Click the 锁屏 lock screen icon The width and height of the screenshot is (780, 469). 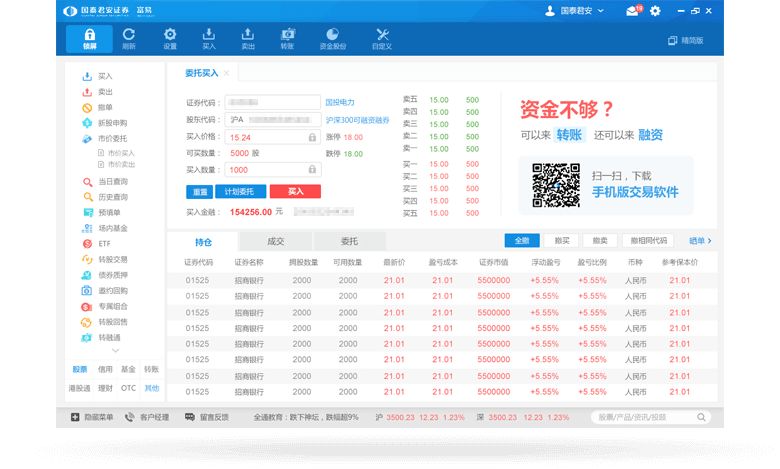[x=89, y=38]
